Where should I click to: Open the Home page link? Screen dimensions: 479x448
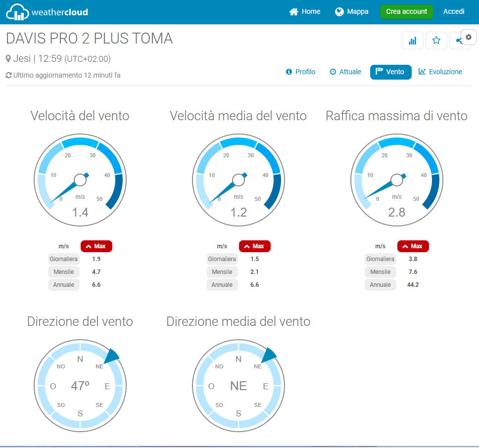pyautogui.click(x=304, y=11)
